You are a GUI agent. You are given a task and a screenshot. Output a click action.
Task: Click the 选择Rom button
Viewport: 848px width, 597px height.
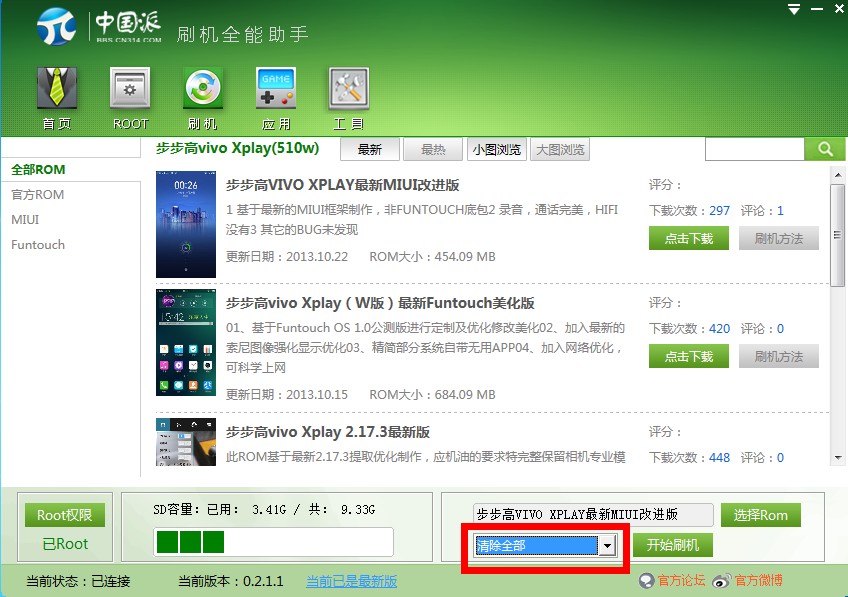tap(760, 515)
